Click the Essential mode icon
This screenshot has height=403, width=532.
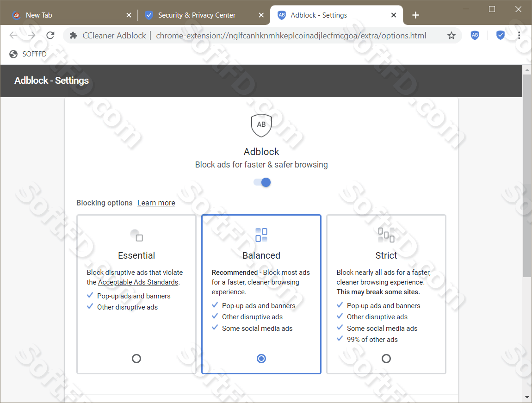coord(137,236)
